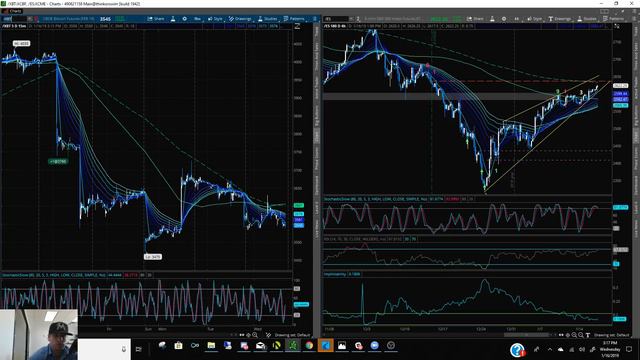Open Studies menu on left /XBT chart
The width and height of the screenshot is (640, 360).
click(267, 19)
